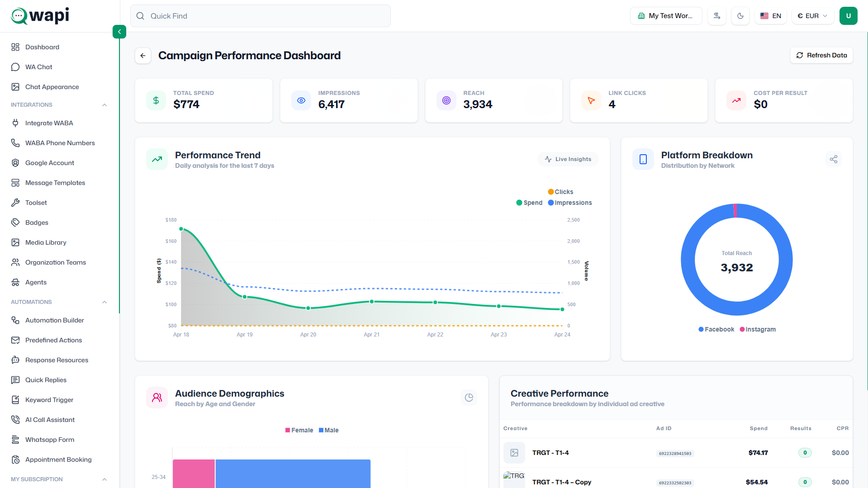Screen dimensions: 868x488
Task: Click the Live Insights button
Action: pos(568,159)
